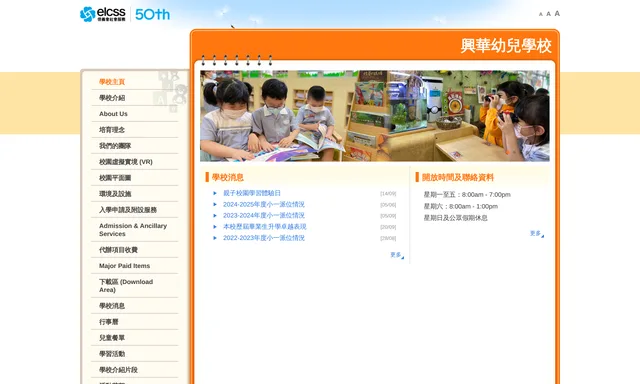This screenshot has height=384, width=640.
Task: Open 下載區 (Download Area) menu item
Action: pyautogui.click(x=126, y=286)
